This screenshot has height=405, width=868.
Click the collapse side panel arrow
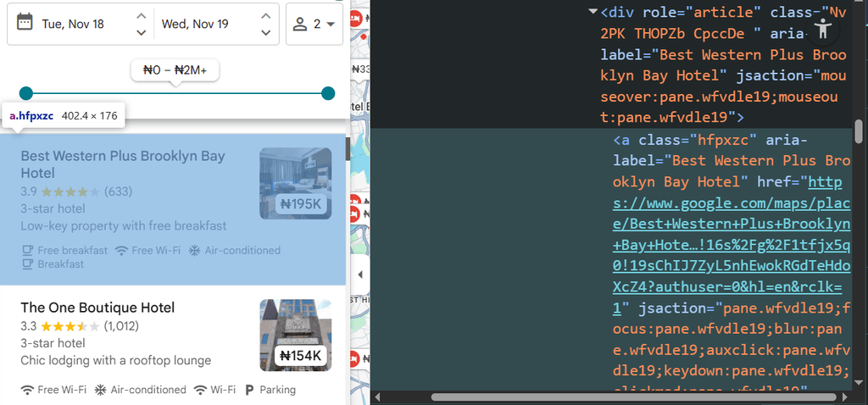tap(360, 275)
